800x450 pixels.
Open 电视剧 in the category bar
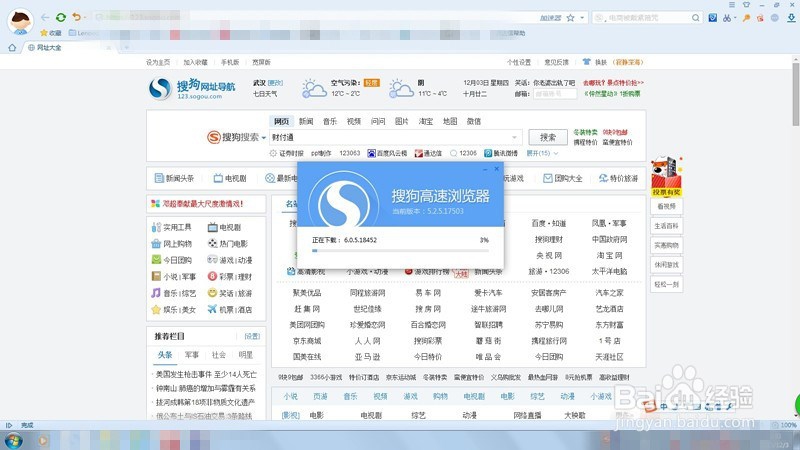(x=230, y=178)
